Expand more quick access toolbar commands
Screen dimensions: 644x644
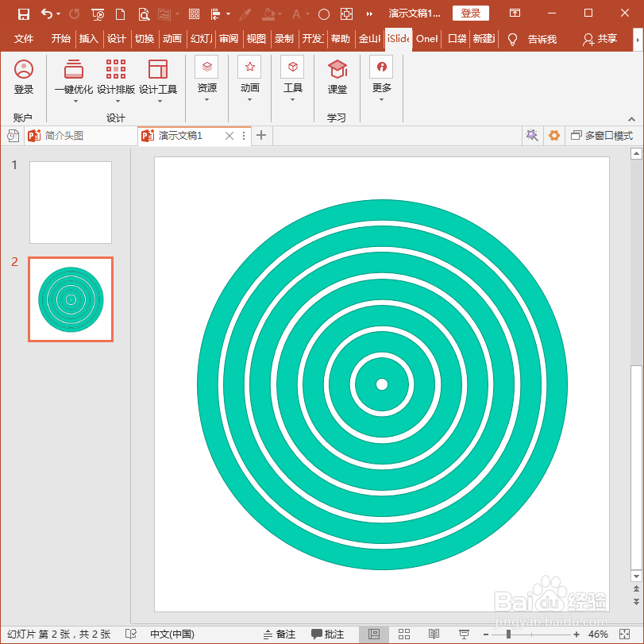coord(369,14)
